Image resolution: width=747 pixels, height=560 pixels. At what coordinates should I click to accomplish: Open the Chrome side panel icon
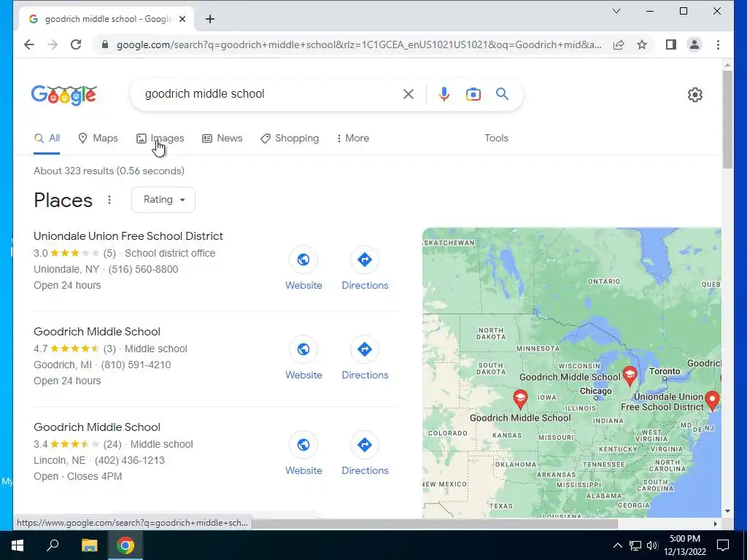(x=671, y=44)
